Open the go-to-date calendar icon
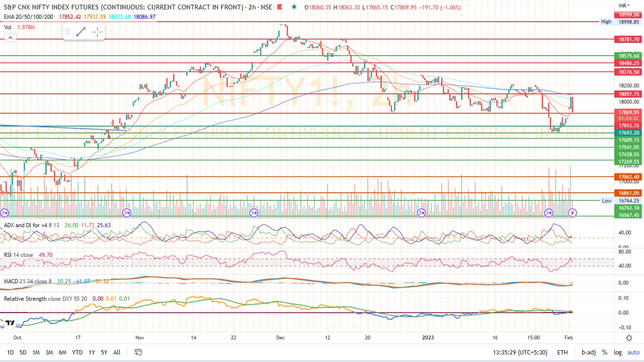 (138, 352)
